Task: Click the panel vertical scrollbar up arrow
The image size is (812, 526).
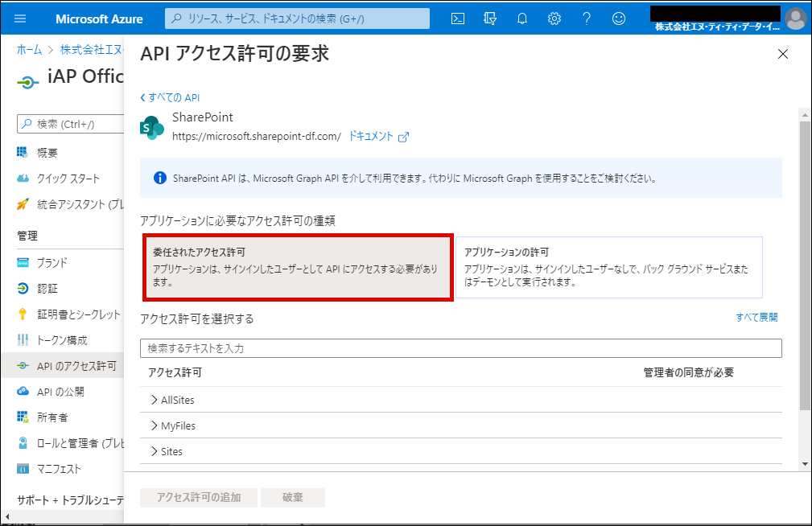Action: click(805, 115)
